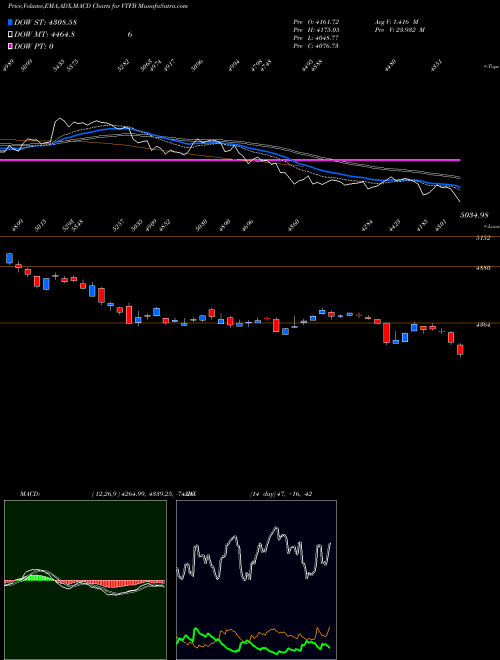Viewport: 500px width, 660px height.
Task: Click the 'Pre L: 4048.77' low value
Action: (x=316, y=38)
